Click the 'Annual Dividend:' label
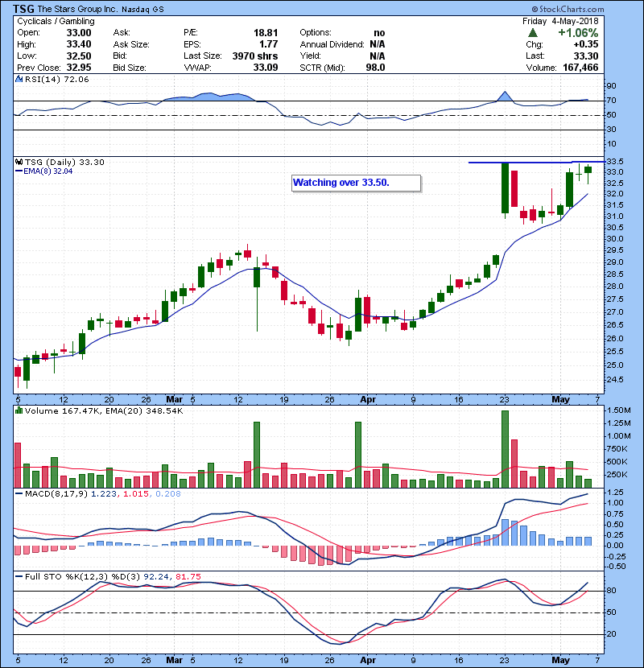The width and height of the screenshot is (644, 668). pos(332,44)
